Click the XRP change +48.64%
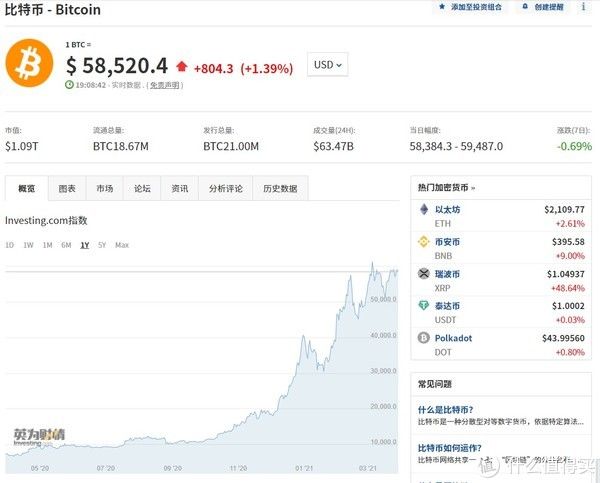The width and height of the screenshot is (600, 483). tap(568, 288)
